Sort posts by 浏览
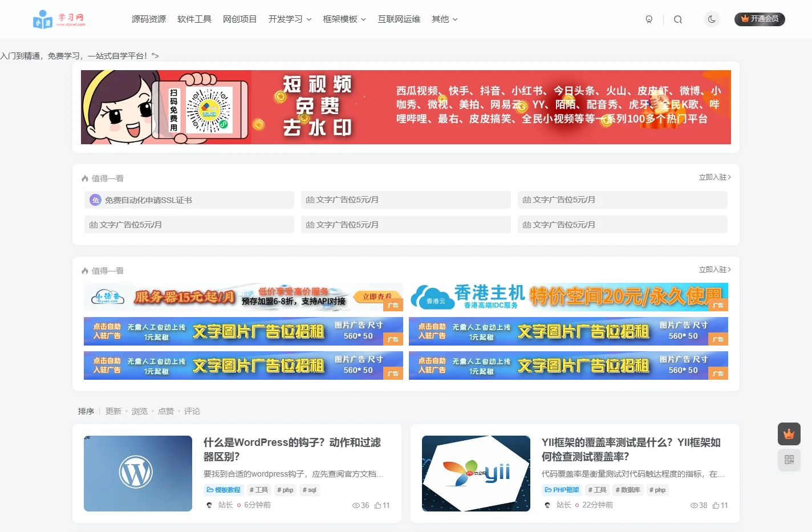Image resolution: width=812 pixels, height=532 pixels. point(140,411)
